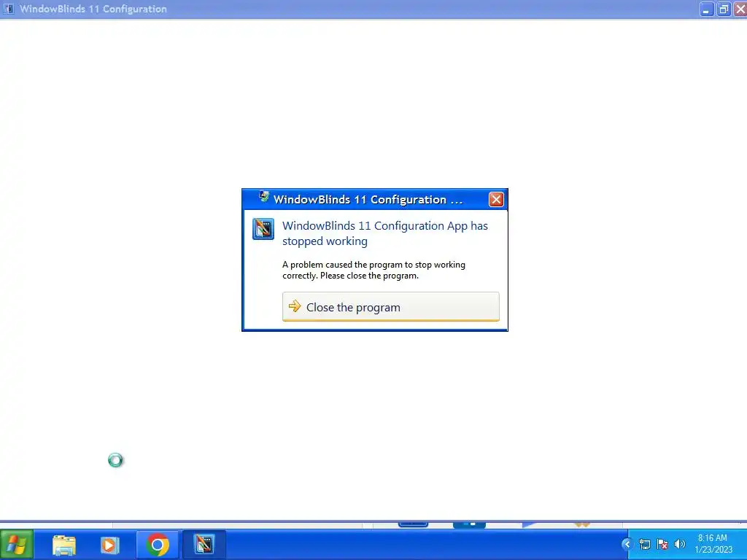Show hidden system tray icons
This screenshot has height=560, width=747.
pos(627,544)
